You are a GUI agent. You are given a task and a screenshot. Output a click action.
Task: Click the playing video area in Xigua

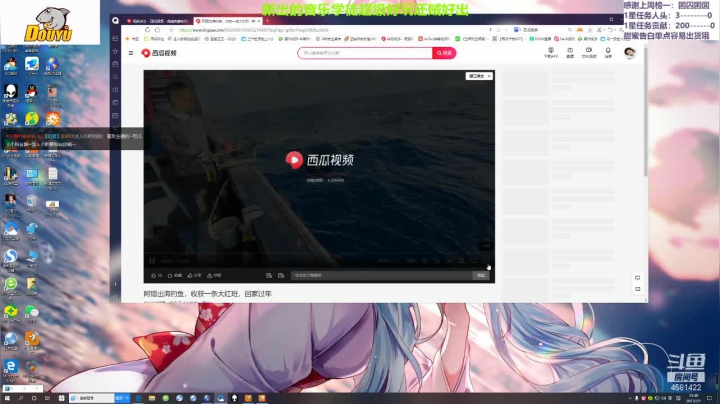[x=319, y=168]
